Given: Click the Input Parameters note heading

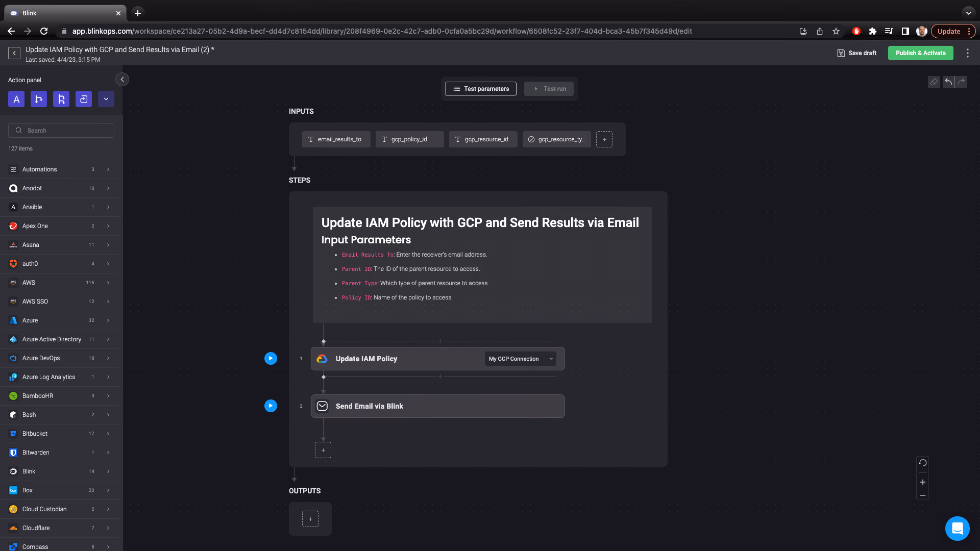Looking at the screenshot, I should pos(366,240).
